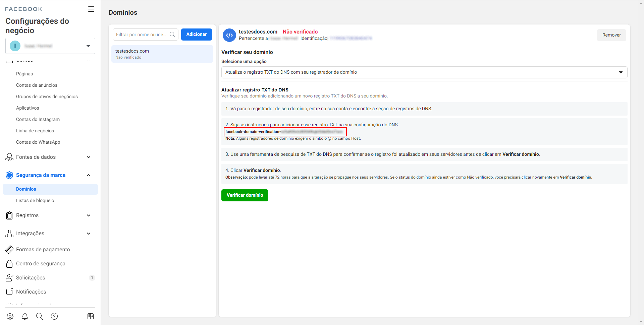Expand the Fontes de dados section

tap(89, 157)
